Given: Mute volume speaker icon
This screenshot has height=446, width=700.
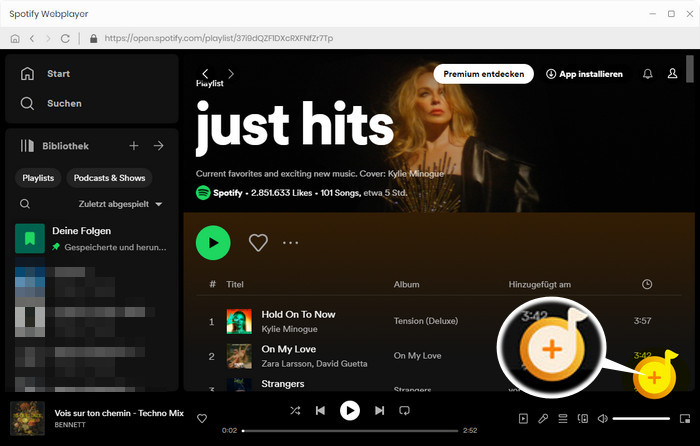Looking at the screenshot, I should pos(603,419).
